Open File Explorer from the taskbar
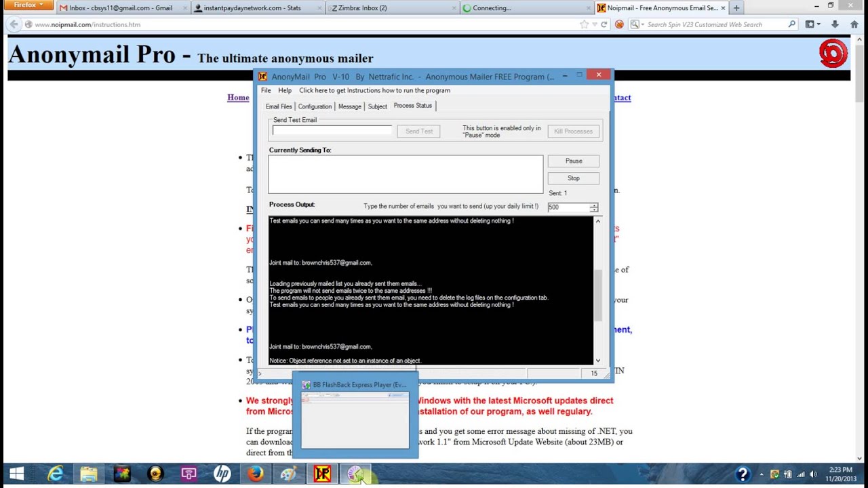The image size is (868, 488). point(89,474)
